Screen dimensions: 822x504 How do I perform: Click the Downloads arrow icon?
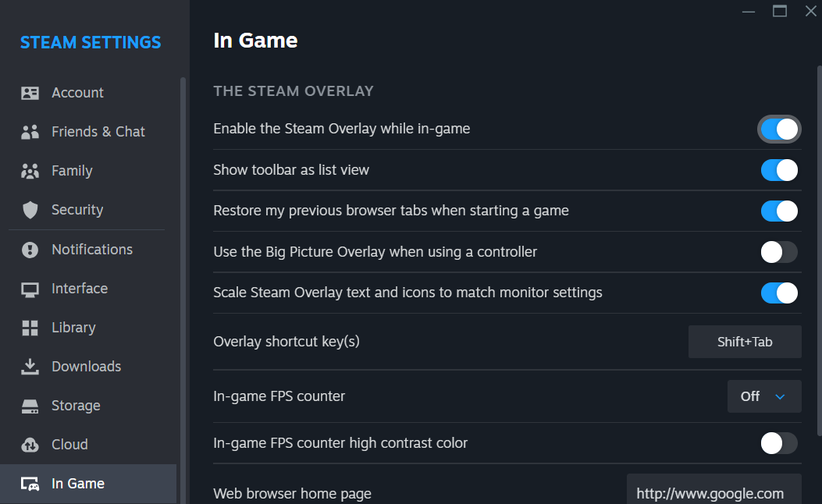click(x=30, y=367)
